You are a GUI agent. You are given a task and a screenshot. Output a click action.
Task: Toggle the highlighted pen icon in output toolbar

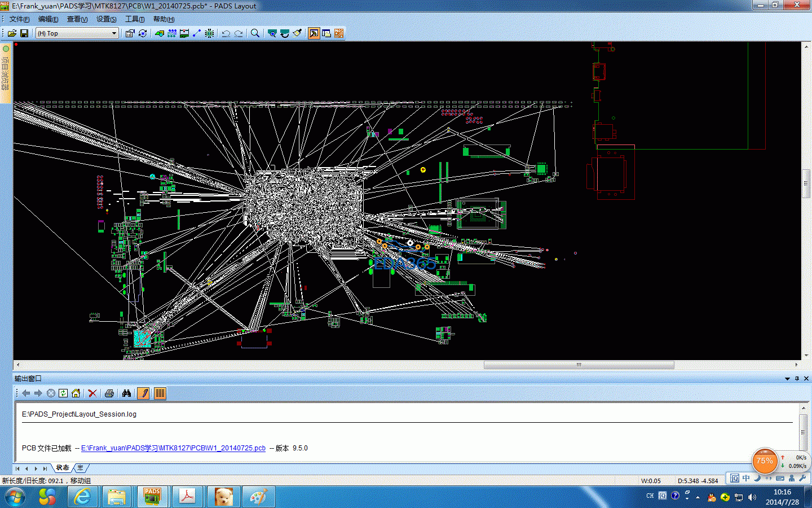(x=143, y=393)
